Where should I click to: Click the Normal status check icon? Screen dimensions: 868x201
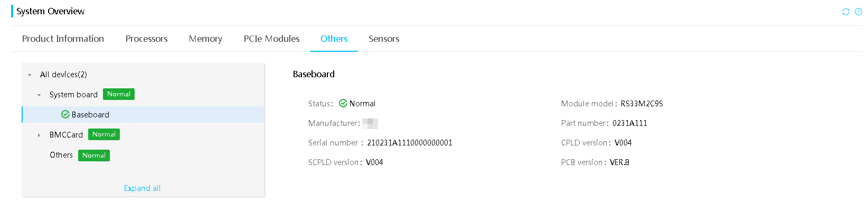[x=343, y=103]
